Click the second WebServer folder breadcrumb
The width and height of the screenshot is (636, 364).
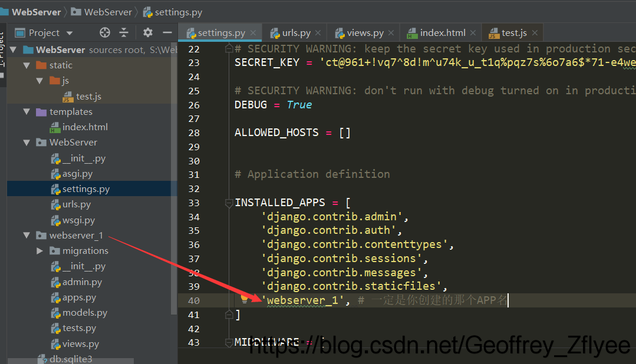pyautogui.click(x=101, y=12)
